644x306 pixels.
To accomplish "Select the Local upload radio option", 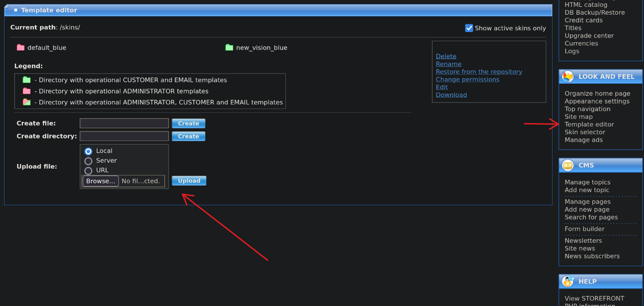I will pyautogui.click(x=88, y=151).
